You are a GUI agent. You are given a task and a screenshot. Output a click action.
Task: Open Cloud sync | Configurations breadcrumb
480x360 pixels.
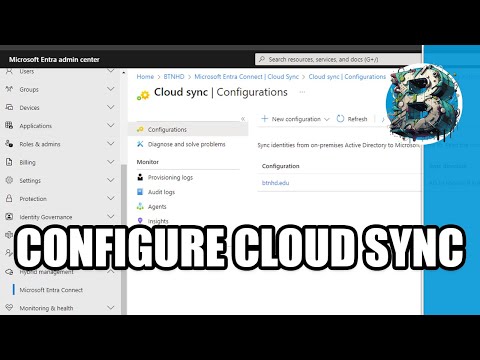pos(347,77)
